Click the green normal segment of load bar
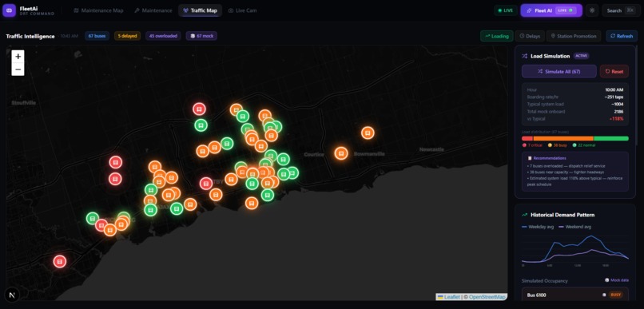 [611, 139]
